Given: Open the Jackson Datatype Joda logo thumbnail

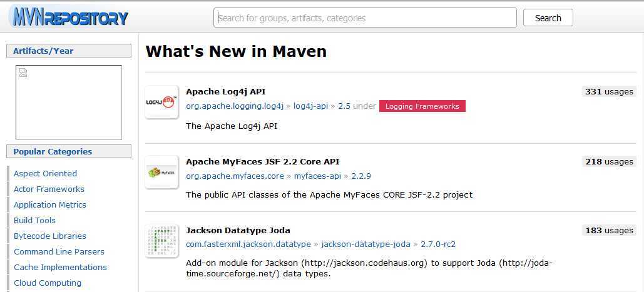Looking at the screenshot, I should [x=161, y=241].
